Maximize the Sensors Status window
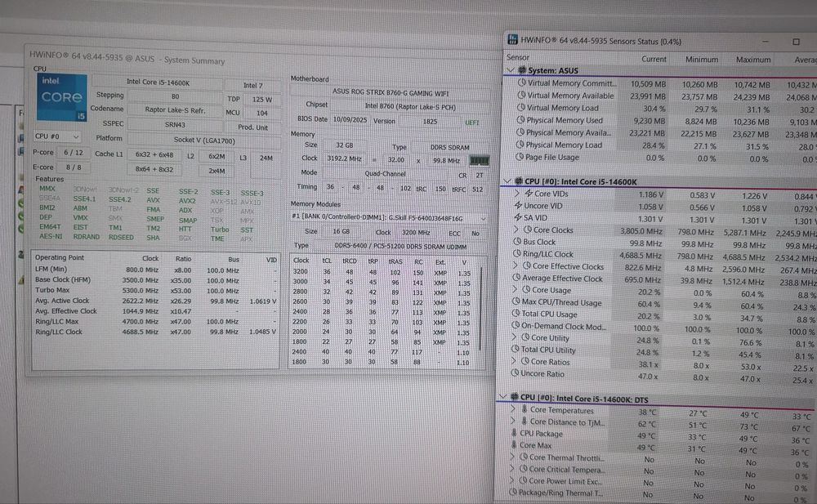This screenshot has height=504, width=817. point(796,42)
